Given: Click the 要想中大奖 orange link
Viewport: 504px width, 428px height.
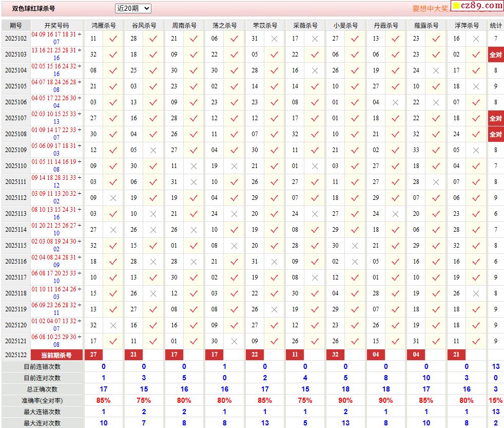Looking at the screenshot, I should (x=430, y=9).
